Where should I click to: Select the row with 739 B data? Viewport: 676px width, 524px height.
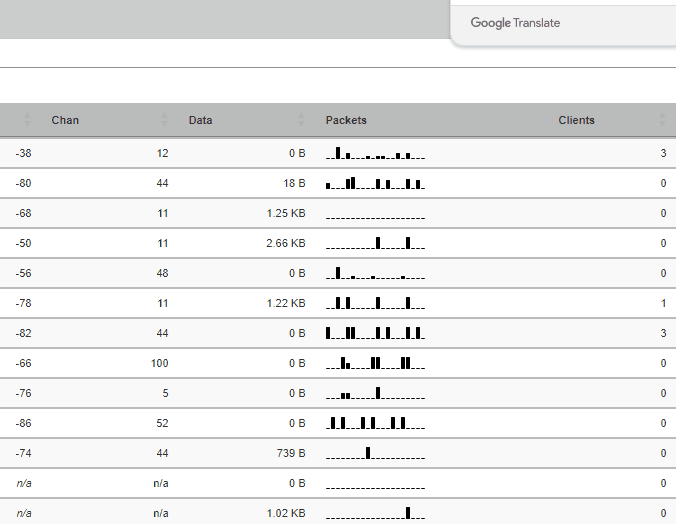[x=338, y=453]
